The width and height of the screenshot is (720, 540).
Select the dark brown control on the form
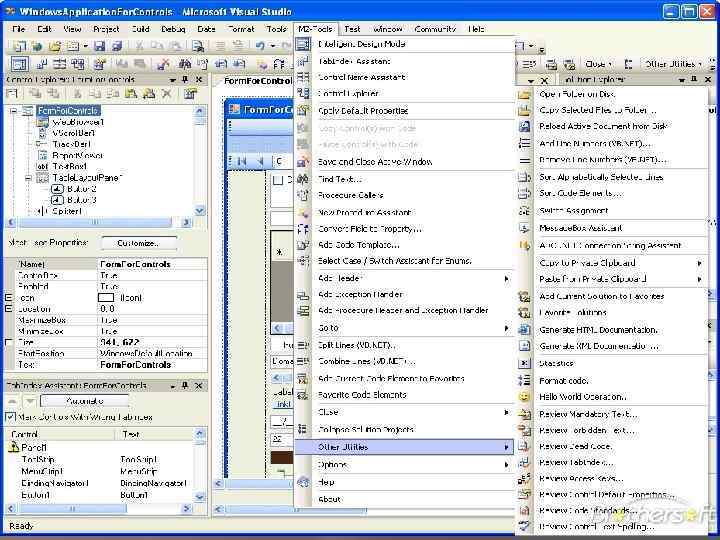[281, 457]
